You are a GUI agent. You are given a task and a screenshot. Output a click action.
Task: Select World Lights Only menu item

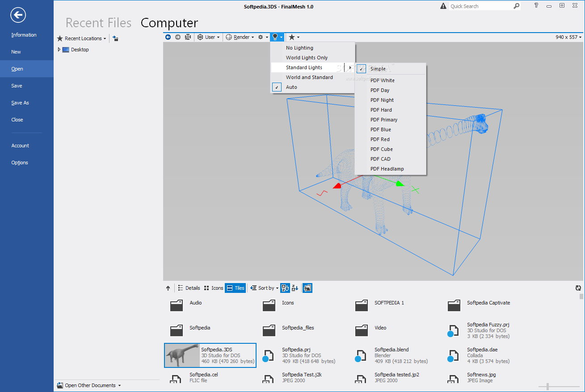(x=312, y=58)
